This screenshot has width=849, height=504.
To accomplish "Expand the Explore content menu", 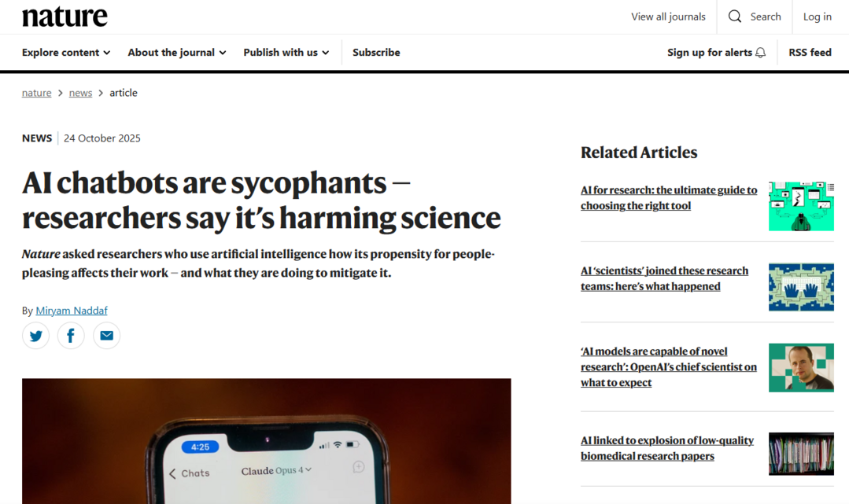I will click(x=66, y=53).
